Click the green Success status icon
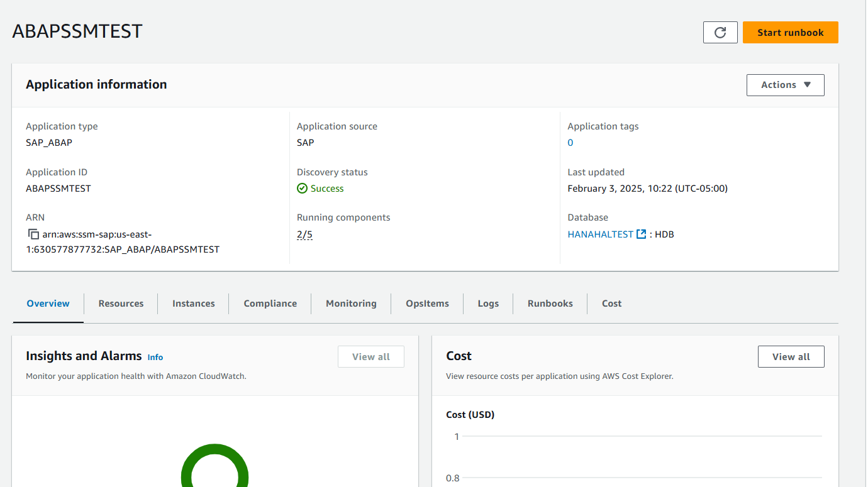The height and width of the screenshot is (487, 868). pos(303,189)
